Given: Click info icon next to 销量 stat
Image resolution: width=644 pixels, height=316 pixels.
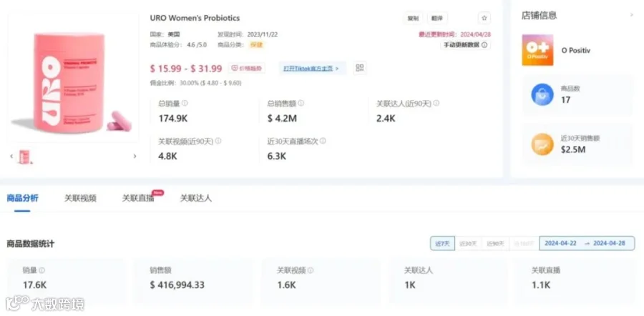Looking at the screenshot, I should coord(42,270).
